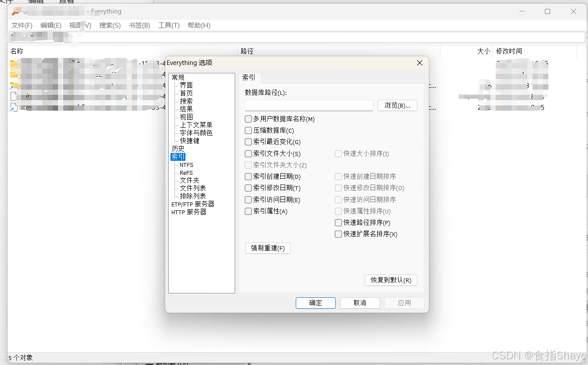Select 视图 in the options tree
588x365 pixels.
(186, 117)
